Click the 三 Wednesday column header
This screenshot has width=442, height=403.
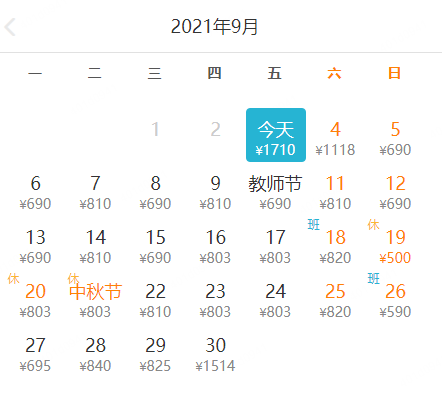[x=155, y=73]
